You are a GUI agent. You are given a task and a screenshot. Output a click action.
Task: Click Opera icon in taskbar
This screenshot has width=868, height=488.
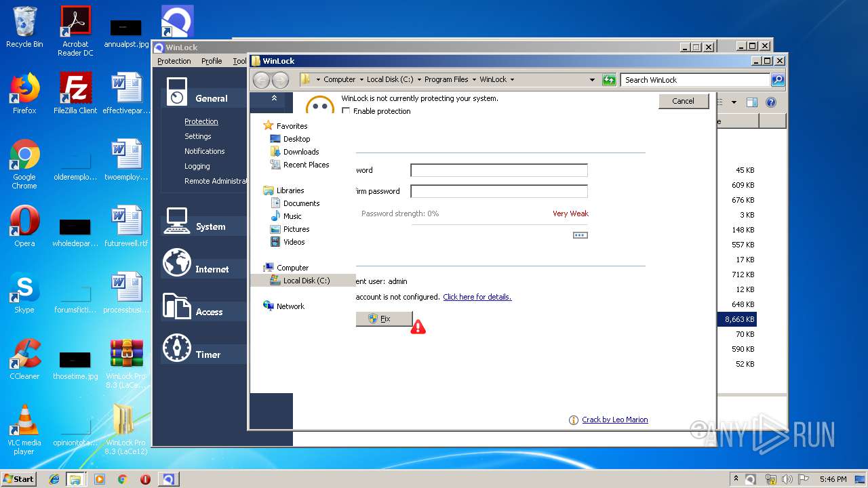145,479
